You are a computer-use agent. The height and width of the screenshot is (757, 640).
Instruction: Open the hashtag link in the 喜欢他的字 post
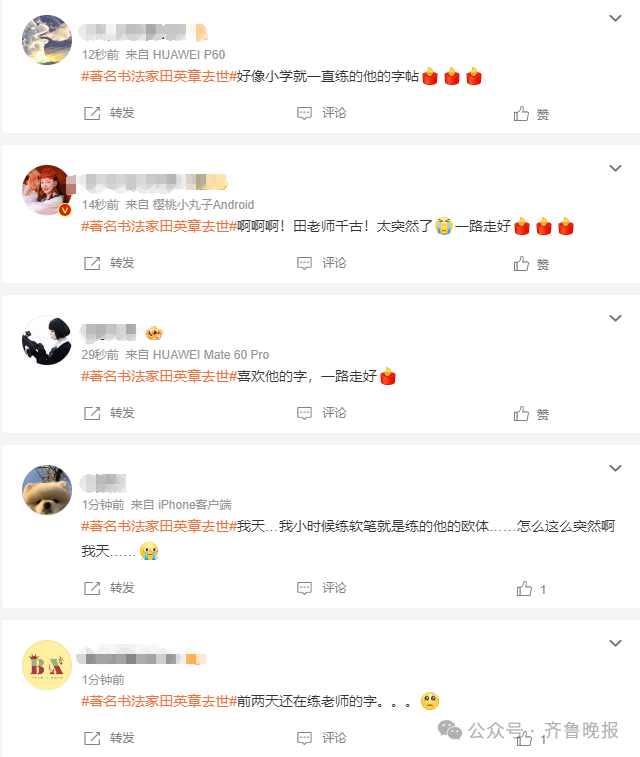[159, 376]
